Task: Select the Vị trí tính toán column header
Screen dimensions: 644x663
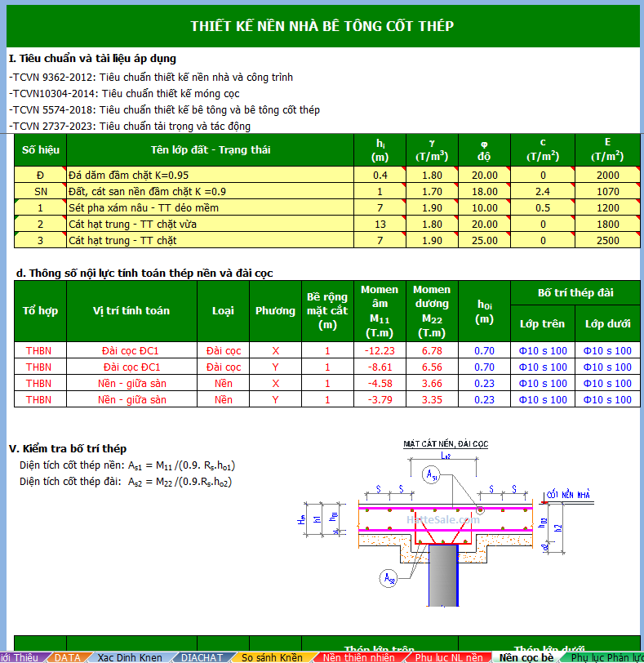Action: tap(131, 311)
